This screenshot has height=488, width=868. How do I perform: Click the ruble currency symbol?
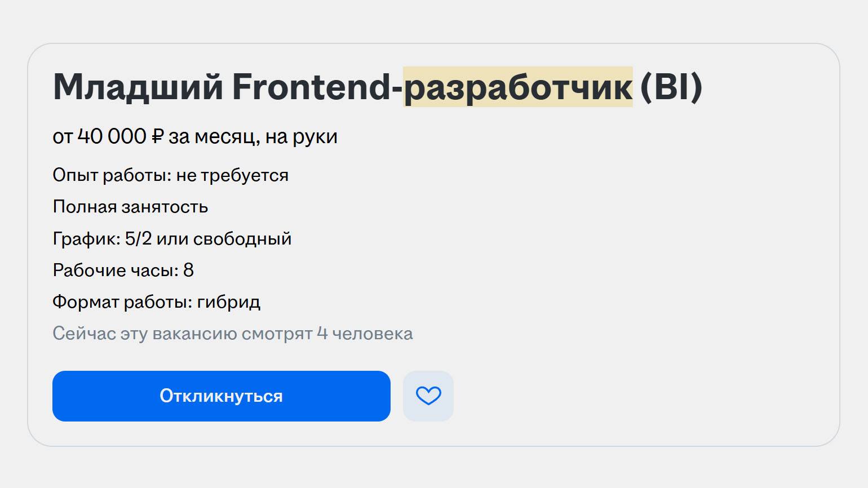click(157, 136)
